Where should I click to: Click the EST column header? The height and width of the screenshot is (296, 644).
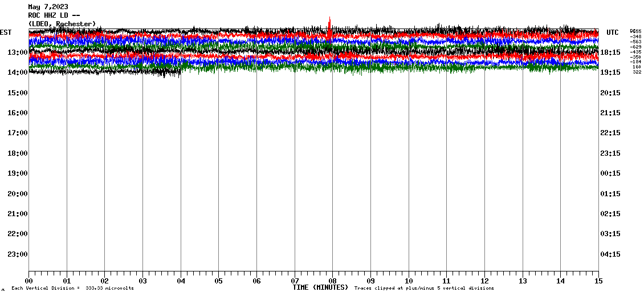click(6, 33)
